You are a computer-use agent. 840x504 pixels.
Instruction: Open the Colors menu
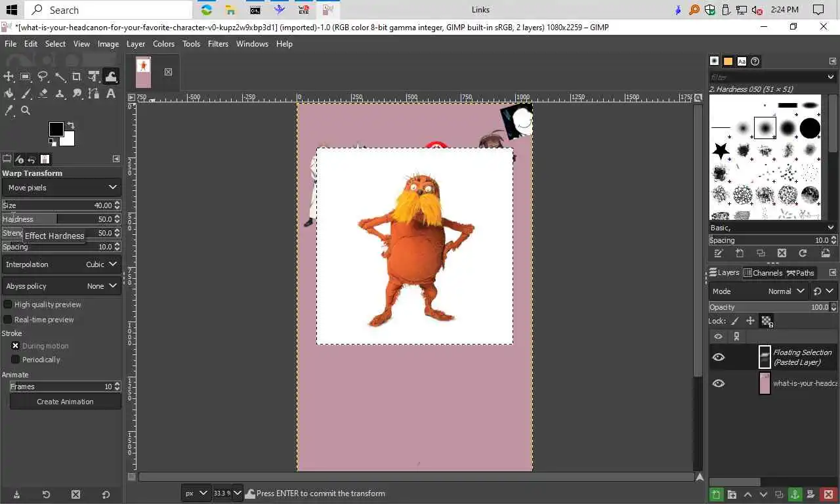click(x=163, y=44)
